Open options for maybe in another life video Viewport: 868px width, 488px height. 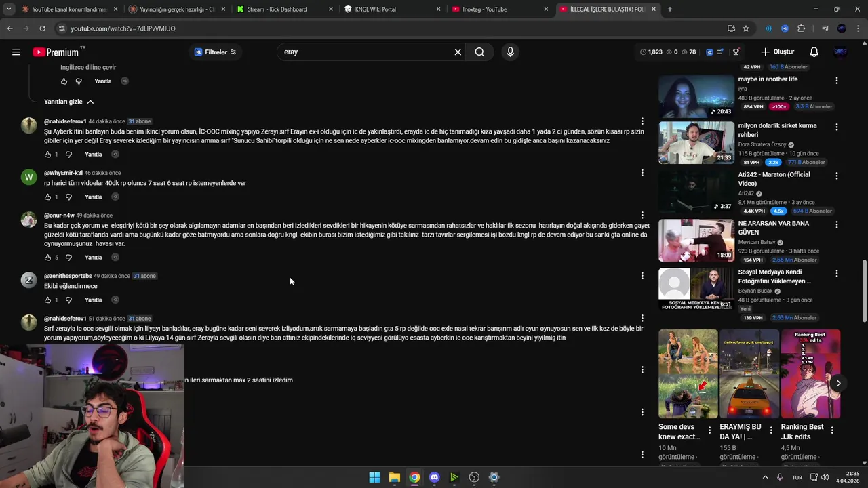836,80
